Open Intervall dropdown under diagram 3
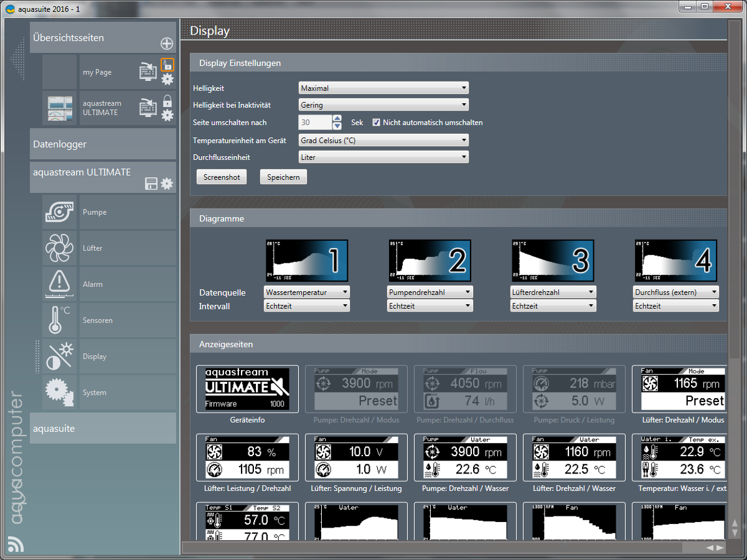This screenshot has height=560, width=747. point(553,306)
